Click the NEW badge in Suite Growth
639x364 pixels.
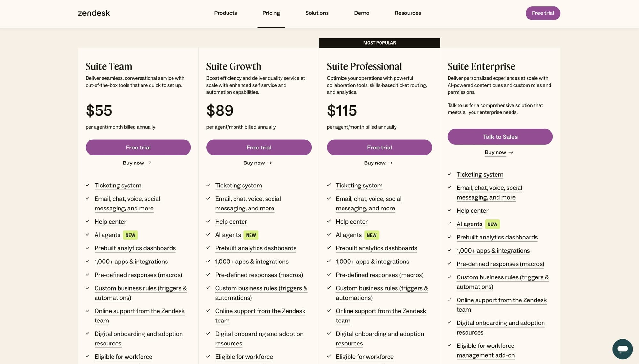251,235
